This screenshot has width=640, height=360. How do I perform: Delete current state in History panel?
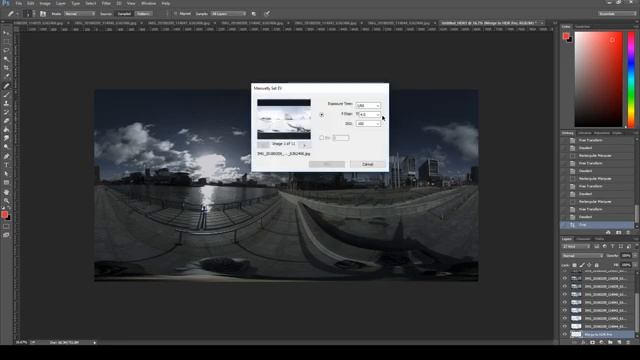629,232
